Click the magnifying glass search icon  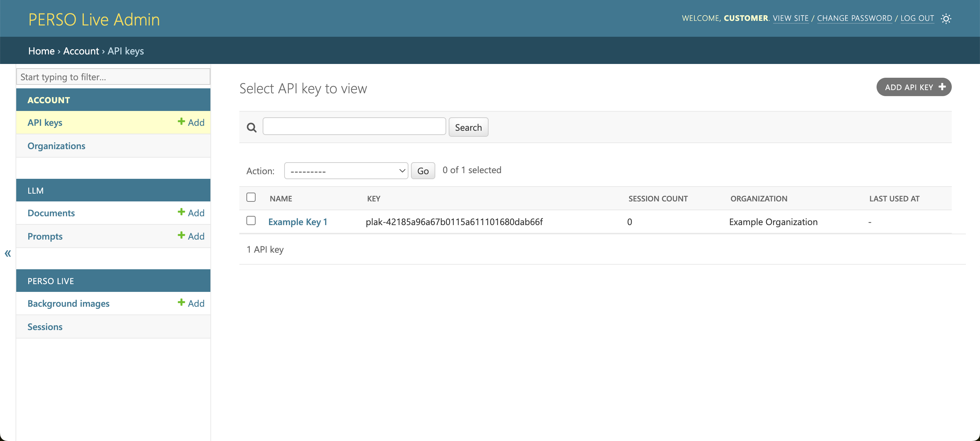[251, 127]
